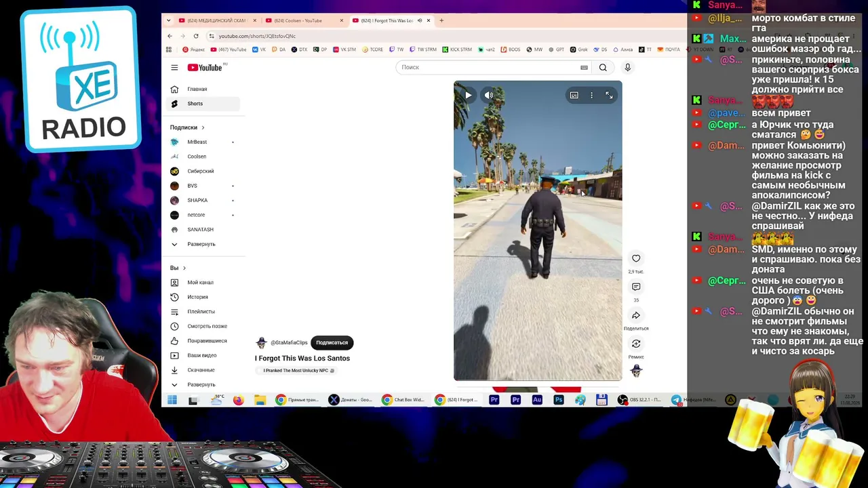Switch to Chat Box Widget taskbar window
Screen dimensions: 868x488
point(403,400)
